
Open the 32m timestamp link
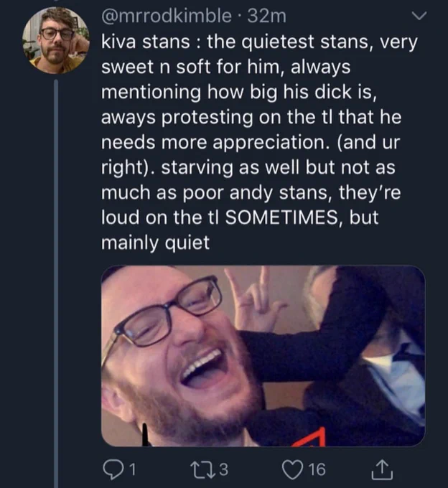[267, 16]
